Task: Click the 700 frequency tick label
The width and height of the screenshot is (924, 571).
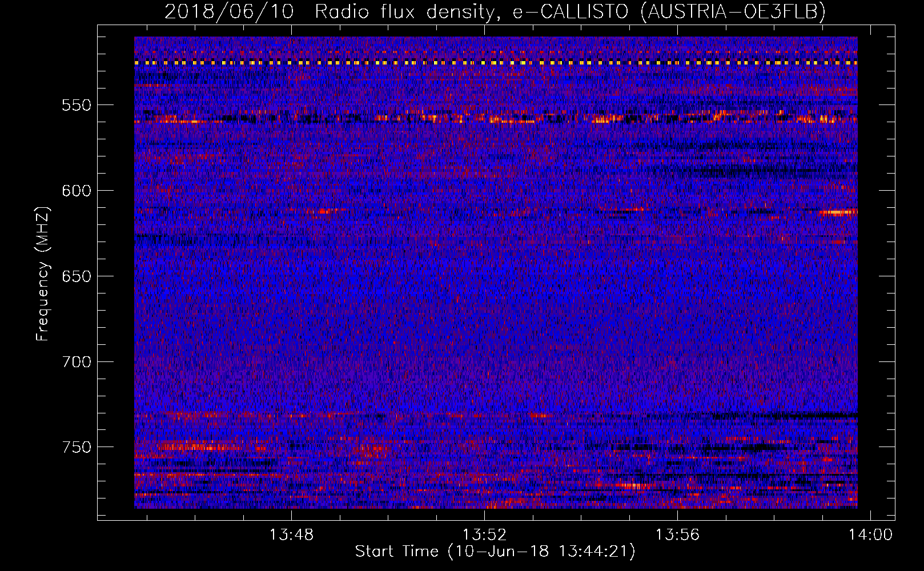Action: [77, 362]
